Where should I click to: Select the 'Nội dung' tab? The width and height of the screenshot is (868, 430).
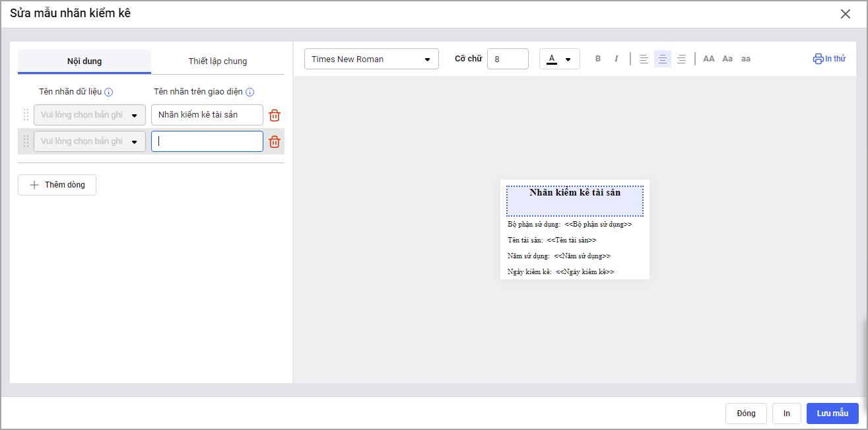(84, 61)
